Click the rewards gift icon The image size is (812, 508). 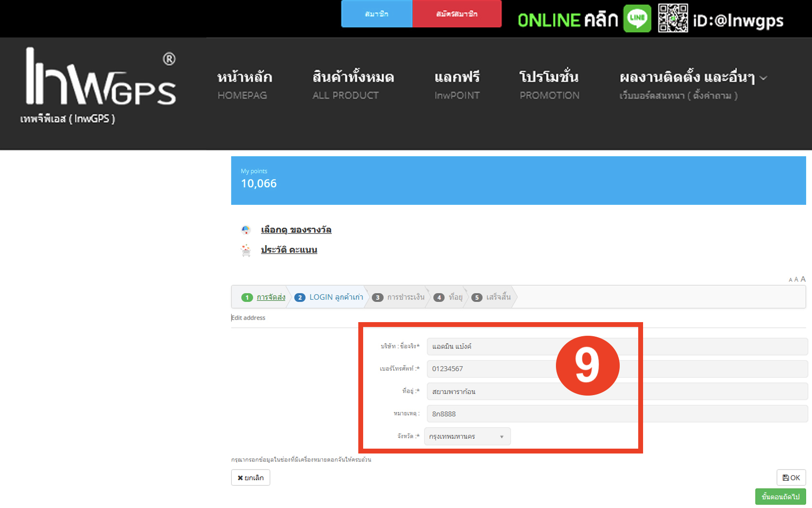click(246, 230)
